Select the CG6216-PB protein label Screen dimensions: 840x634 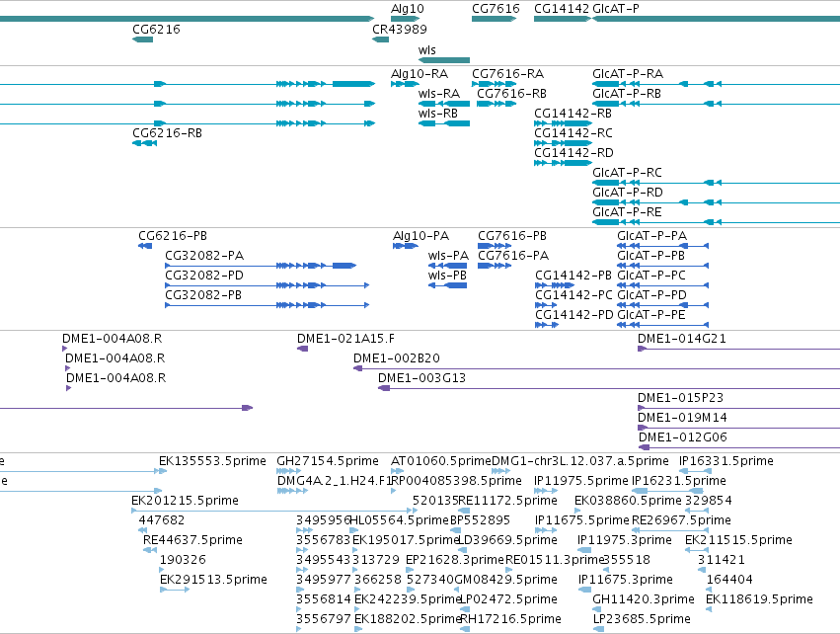tap(173, 236)
